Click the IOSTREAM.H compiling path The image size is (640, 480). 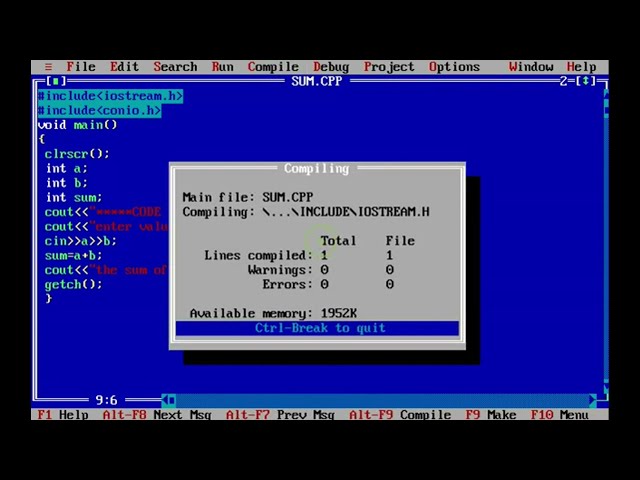tap(346, 212)
